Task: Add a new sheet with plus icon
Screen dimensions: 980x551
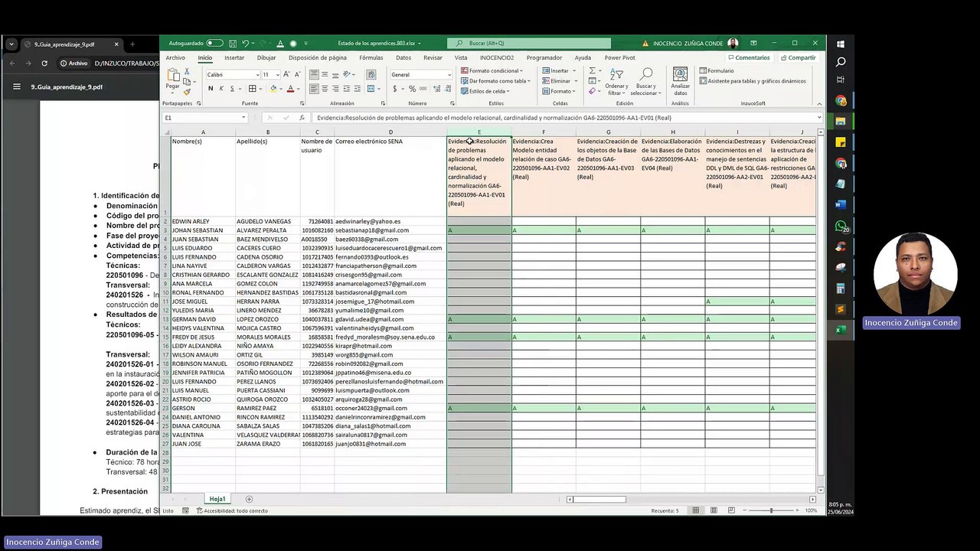Action: pyautogui.click(x=249, y=499)
